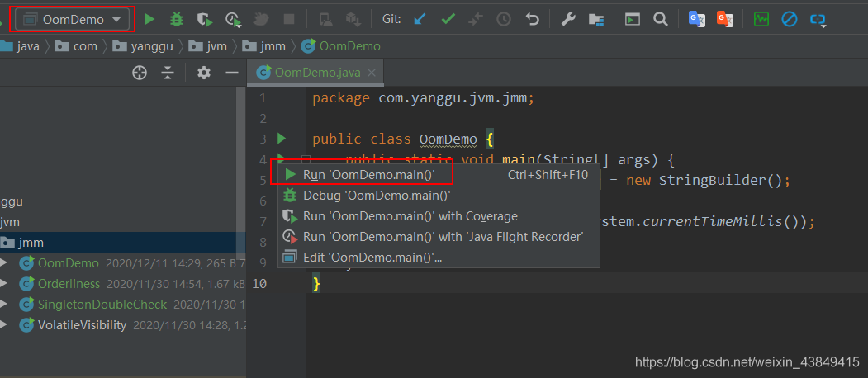The image size is (868, 378).
Task: Click Git Commit green checkmark
Action: click(x=448, y=19)
